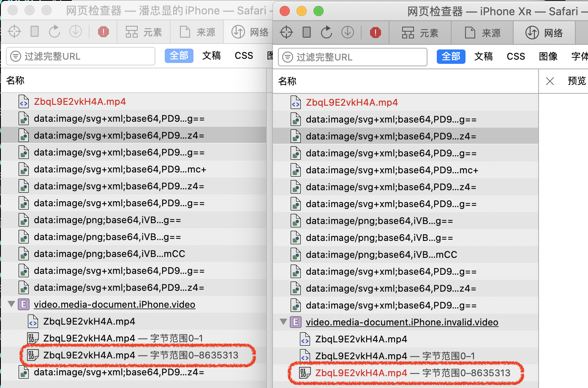The image size is (588, 388).
Task: Click binary file icon of right 字节范围0–8635313 row
Action: tap(305, 373)
